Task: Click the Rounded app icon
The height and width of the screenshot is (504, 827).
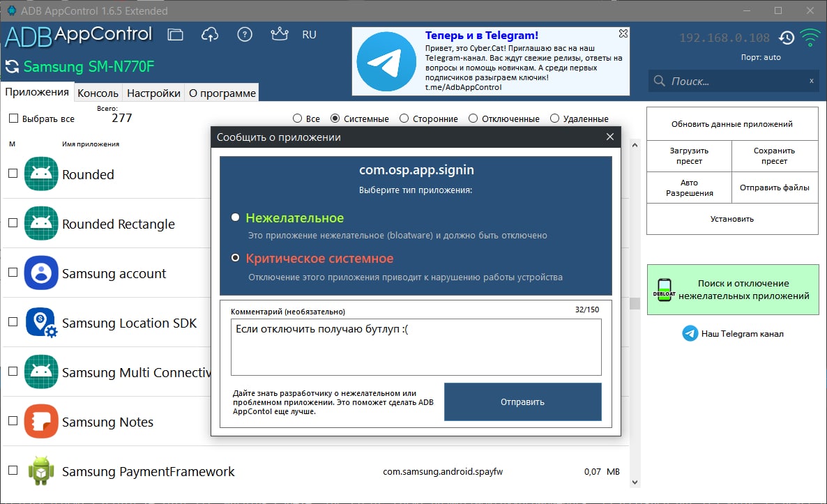Action: (41, 174)
